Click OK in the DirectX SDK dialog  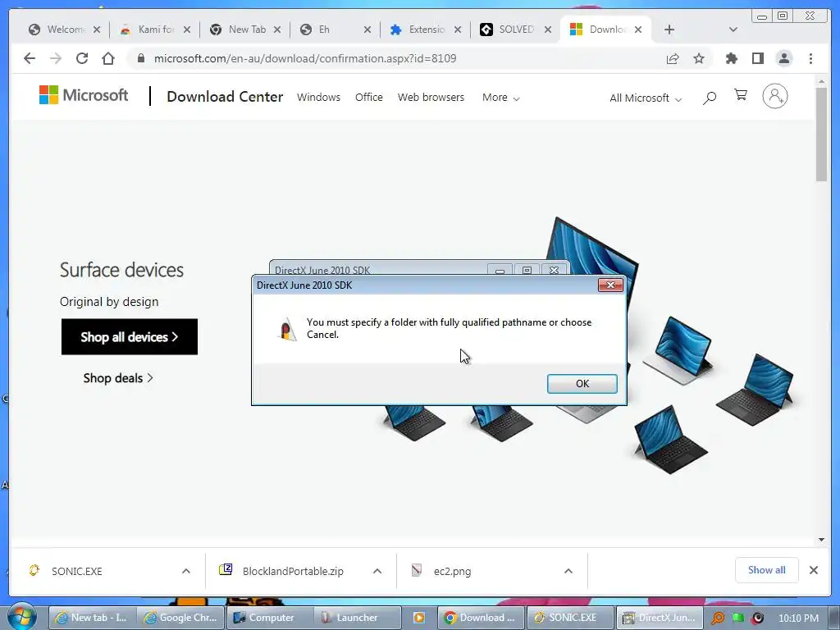pyautogui.click(x=582, y=384)
